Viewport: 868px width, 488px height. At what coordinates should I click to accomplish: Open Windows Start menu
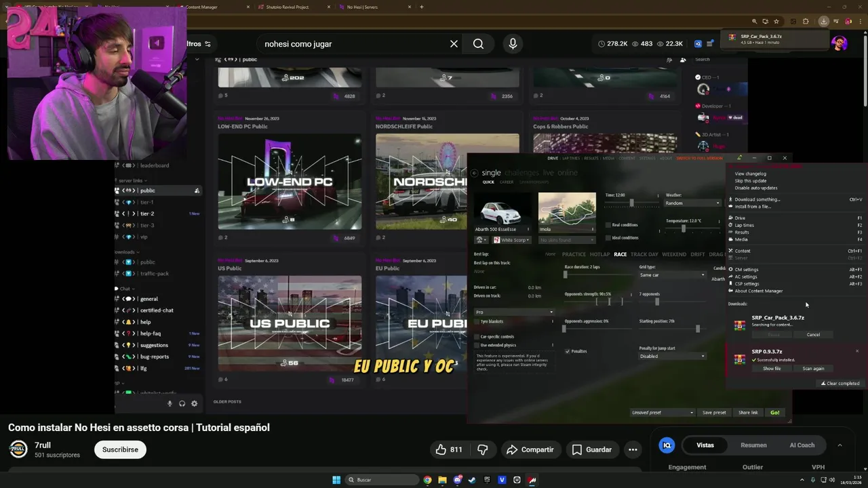click(336, 480)
